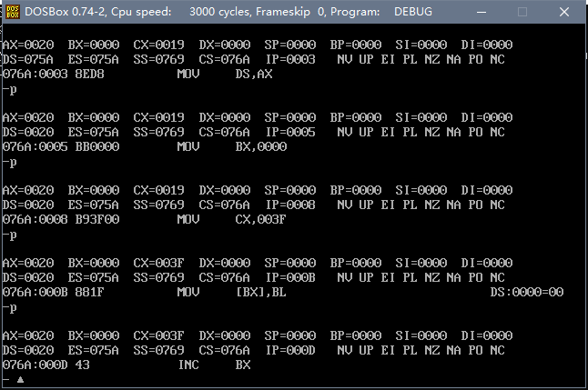Maximize the DOSBox window
The width and height of the screenshot is (588, 390).
[x=522, y=12]
